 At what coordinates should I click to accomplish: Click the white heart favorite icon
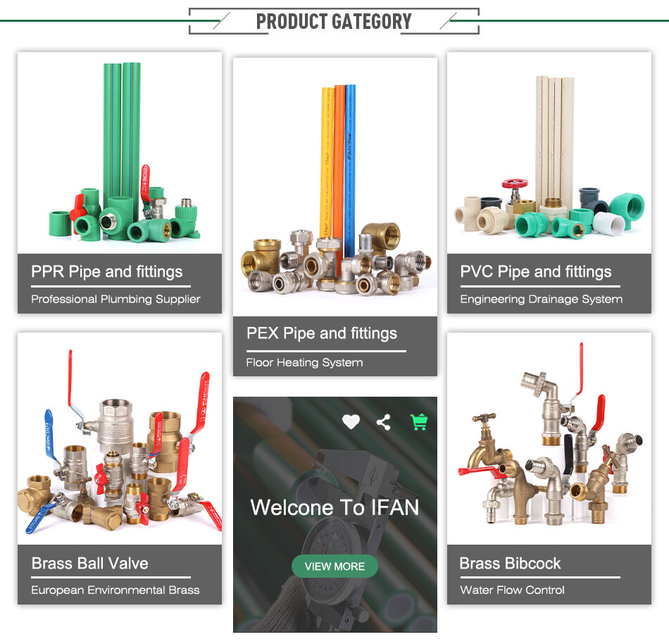(x=351, y=422)
